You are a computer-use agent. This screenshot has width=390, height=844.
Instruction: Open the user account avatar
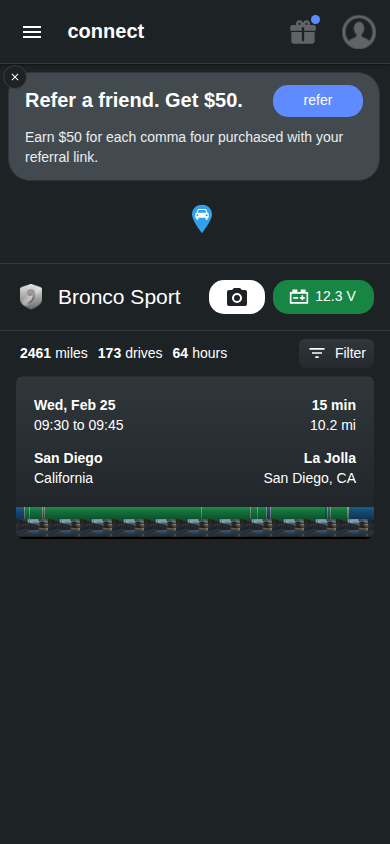(x=359, y=32)
